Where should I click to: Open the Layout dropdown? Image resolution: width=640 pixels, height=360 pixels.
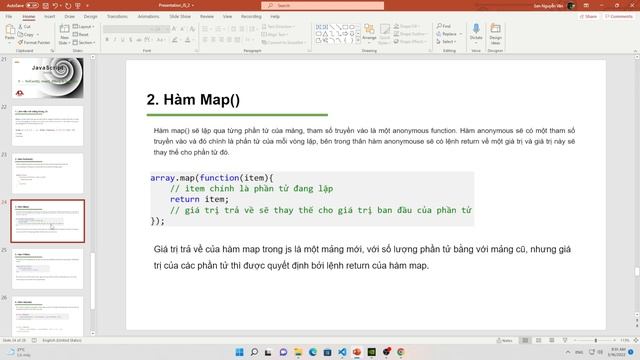click(83, 27)
